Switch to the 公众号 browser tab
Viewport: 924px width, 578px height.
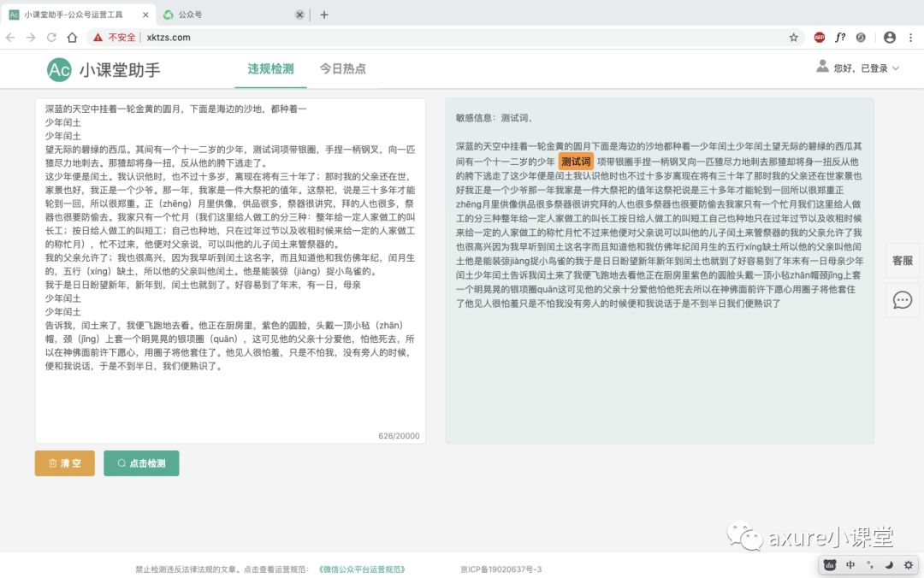pos(188,14)
